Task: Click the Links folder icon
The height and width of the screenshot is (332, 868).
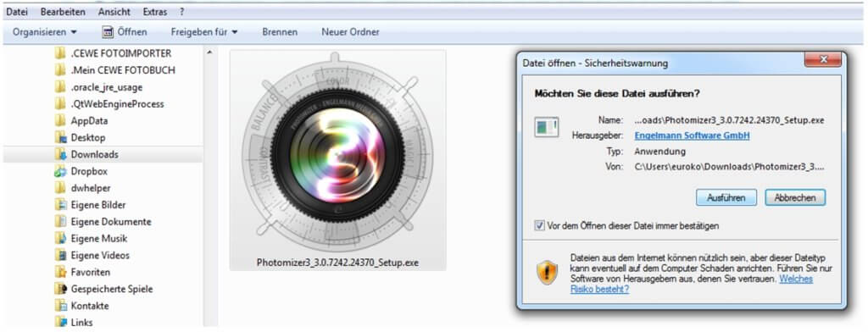Action: 60,322
